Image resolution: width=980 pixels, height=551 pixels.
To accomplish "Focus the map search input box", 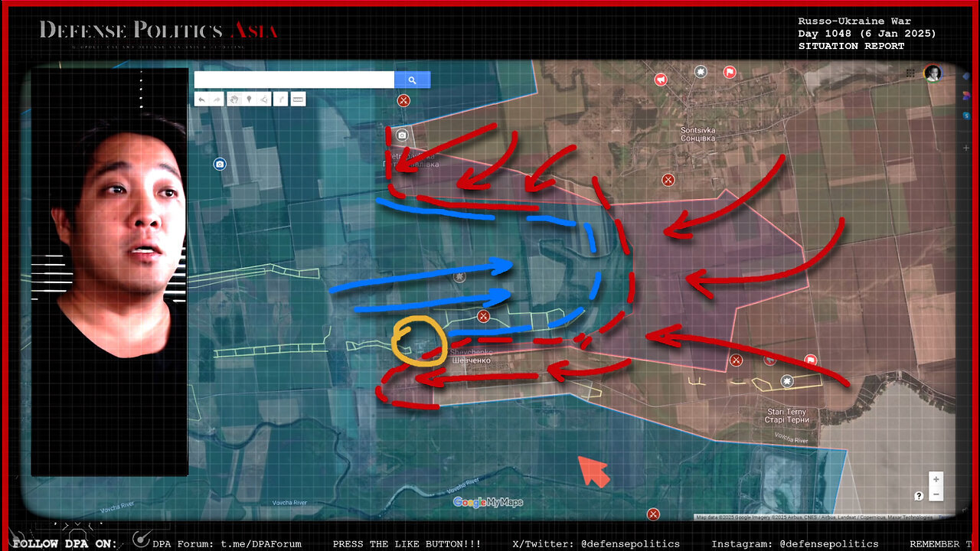I will pyautogui.click(x=294, y=80).
